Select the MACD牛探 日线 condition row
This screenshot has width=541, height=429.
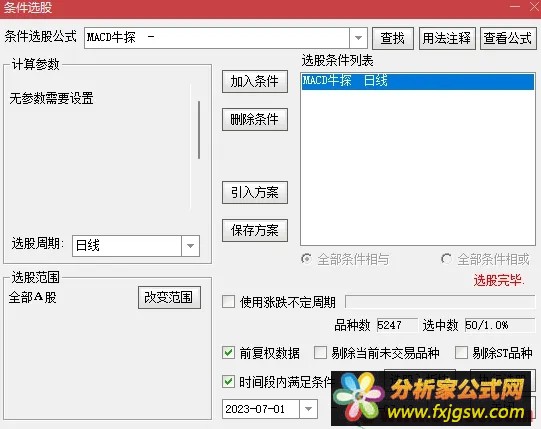tap(418, 81)
